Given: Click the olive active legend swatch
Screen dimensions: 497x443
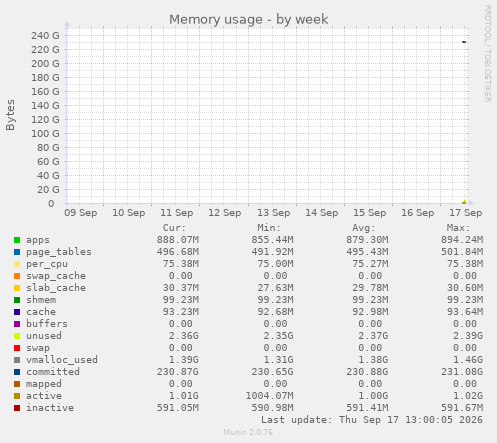Looking at the screenshot, I should pyautogui.click(x=17, y=396).
